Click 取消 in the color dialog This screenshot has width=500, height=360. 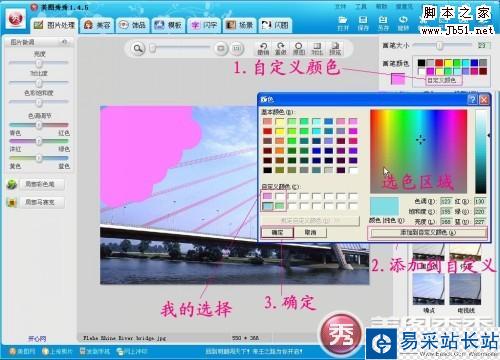(310, 232)
